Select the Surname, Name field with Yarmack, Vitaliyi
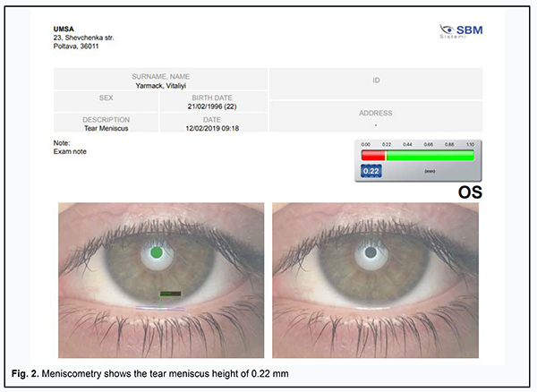This screenshot has height=392, width=537. click(160, 81)
